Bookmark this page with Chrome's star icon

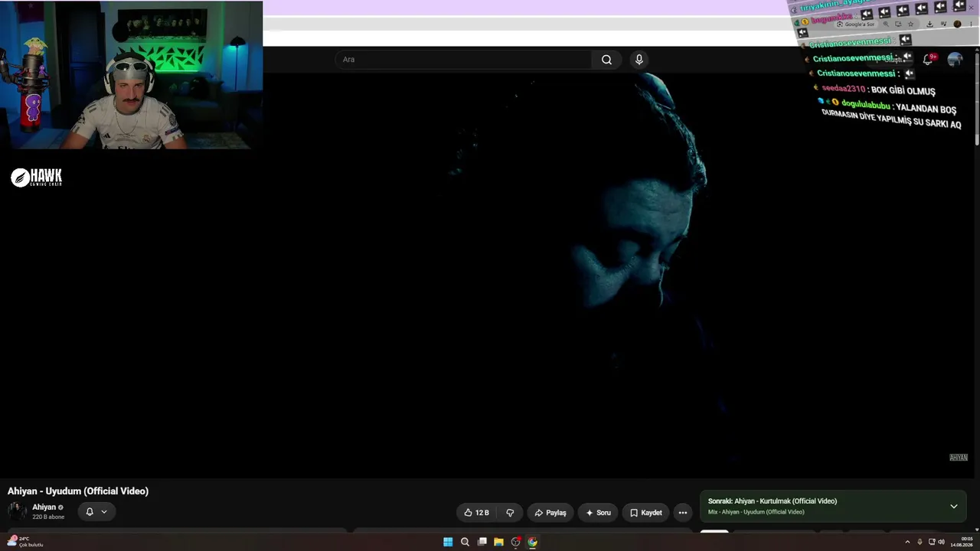[x=911, y=24]
